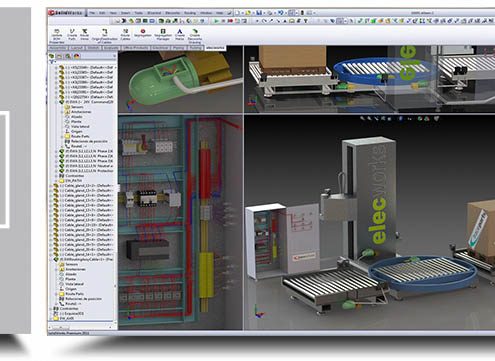Viewport: 495px width, 361px height.
Task: Expand the upper Route Parts folder
Action: (62, 136)
